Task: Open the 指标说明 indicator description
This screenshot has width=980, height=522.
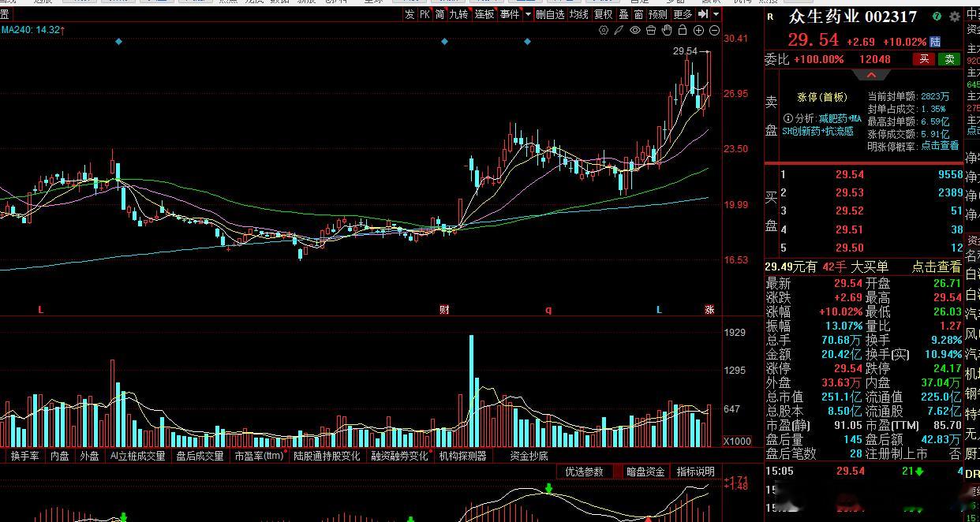Action: (696, 472)
